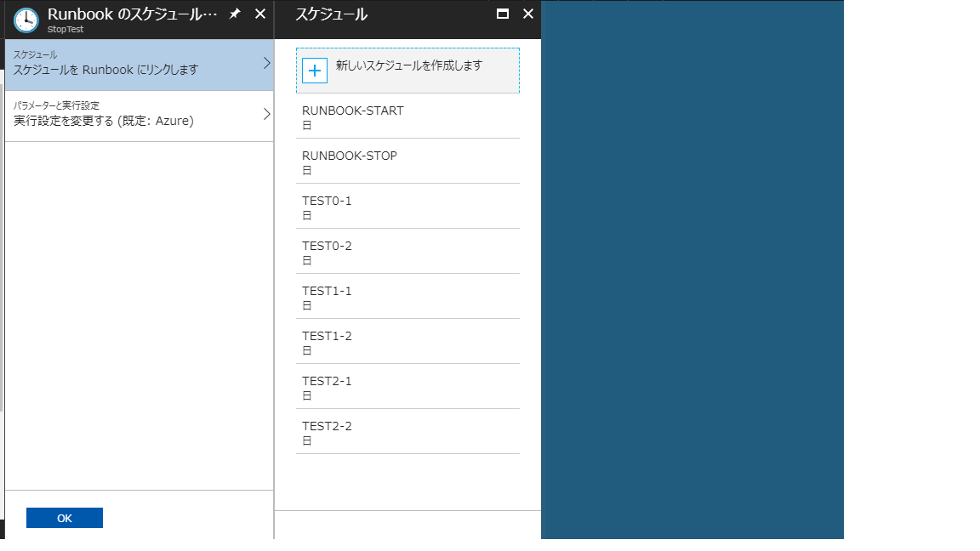Create a new schedule via 新しいスケジュールを作成します
The height and width of the screenshot is (551, 980).
click(x=407, y=71)
